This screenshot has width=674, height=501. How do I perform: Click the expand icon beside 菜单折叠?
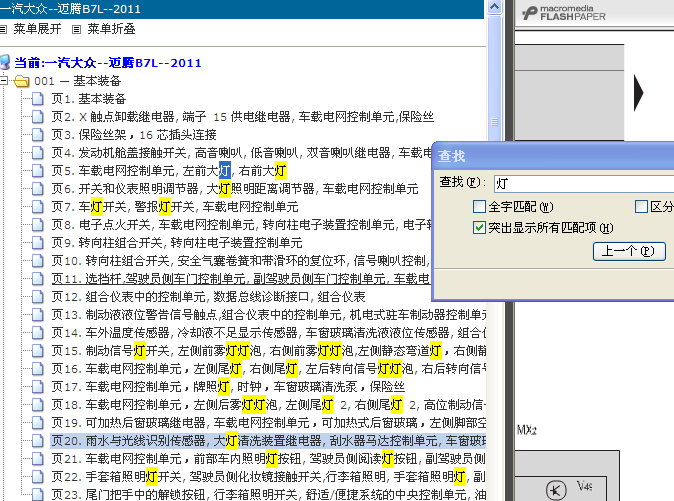pos(77,29)
